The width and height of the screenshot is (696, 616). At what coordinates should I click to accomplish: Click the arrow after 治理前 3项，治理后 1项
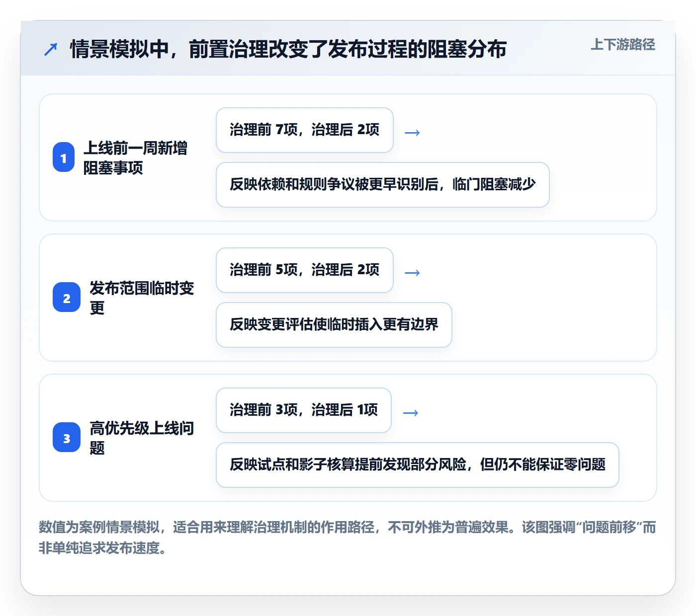410,413
